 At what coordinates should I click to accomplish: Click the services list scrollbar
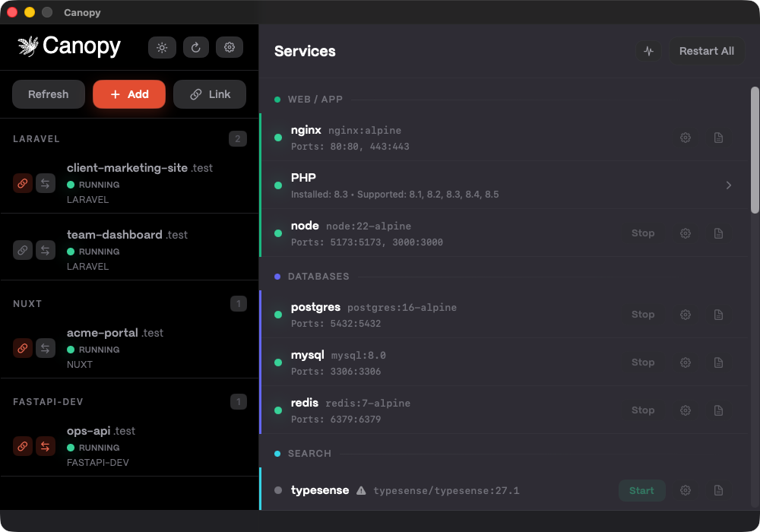point(755,150)
